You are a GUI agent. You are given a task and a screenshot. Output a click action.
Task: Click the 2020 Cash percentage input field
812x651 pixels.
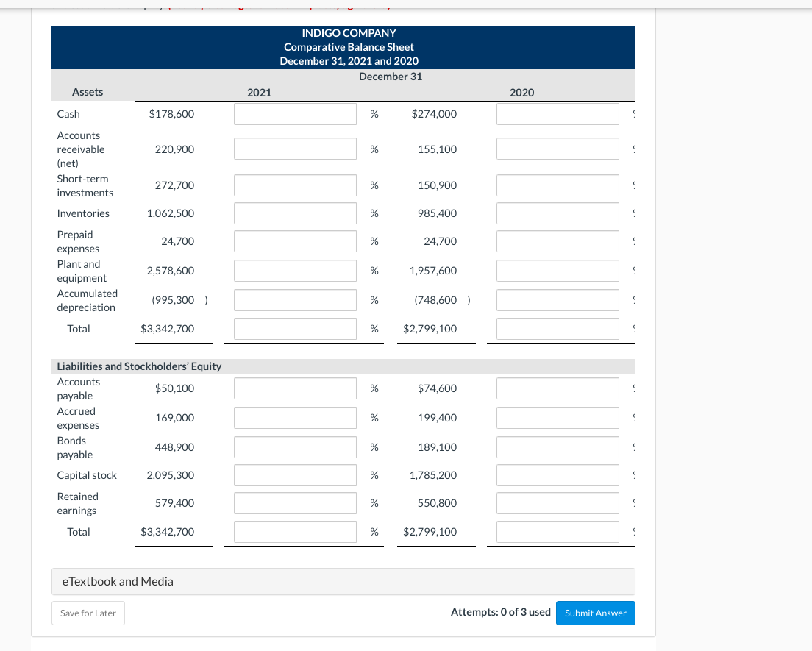[558, 114]
